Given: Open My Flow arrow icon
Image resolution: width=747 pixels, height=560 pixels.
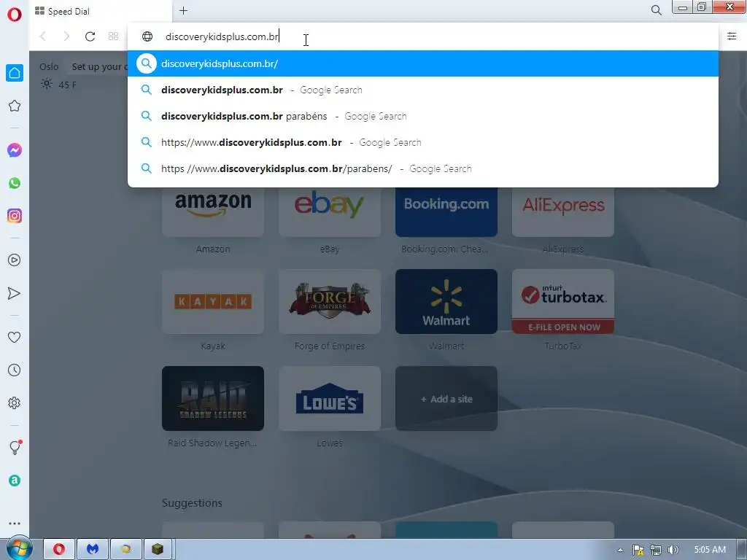Looking at the screenshot, I should pos(15,293).
